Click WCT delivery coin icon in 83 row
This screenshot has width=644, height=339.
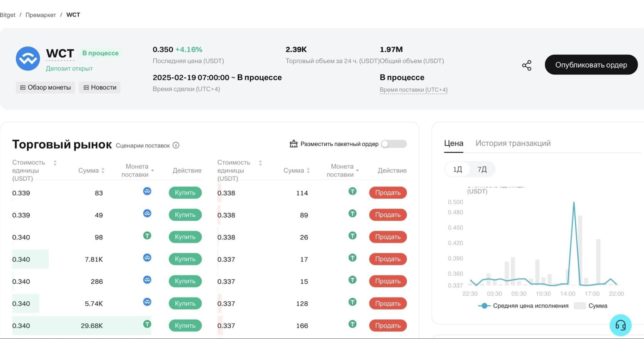(147, 191)
